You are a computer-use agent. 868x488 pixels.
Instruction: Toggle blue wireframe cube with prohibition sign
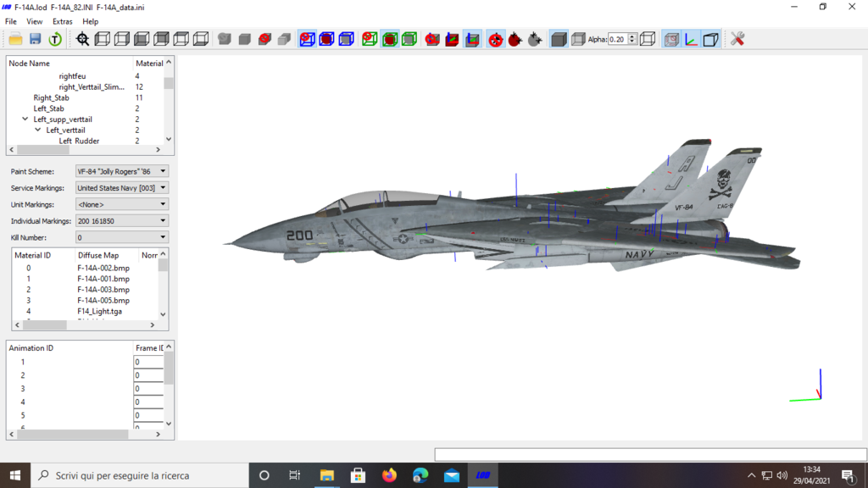307,39
